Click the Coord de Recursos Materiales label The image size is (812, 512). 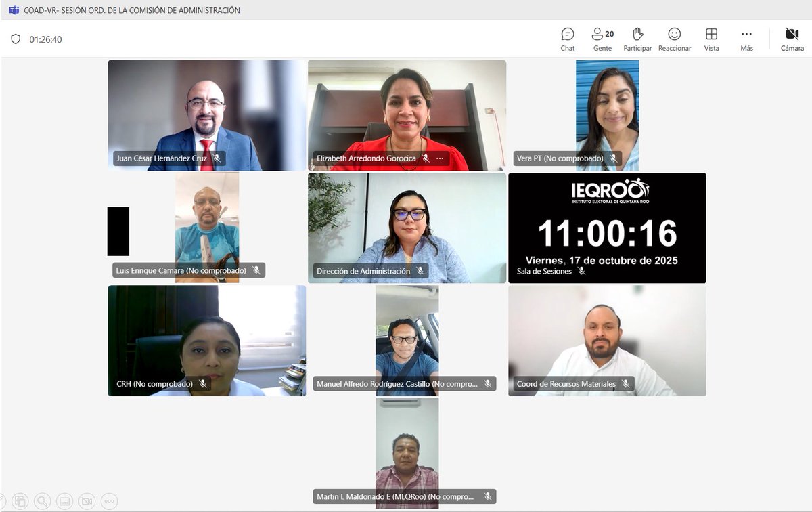click(566, 384)
